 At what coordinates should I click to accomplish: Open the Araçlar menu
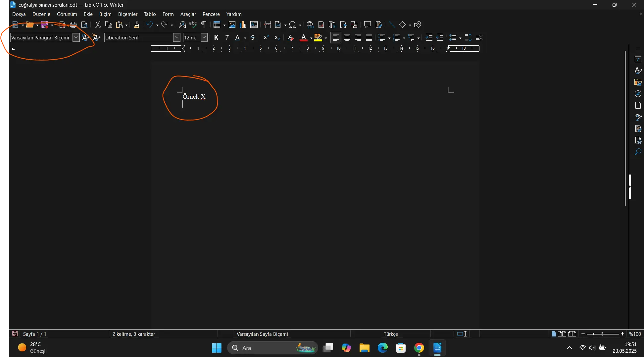pos(188,14)
